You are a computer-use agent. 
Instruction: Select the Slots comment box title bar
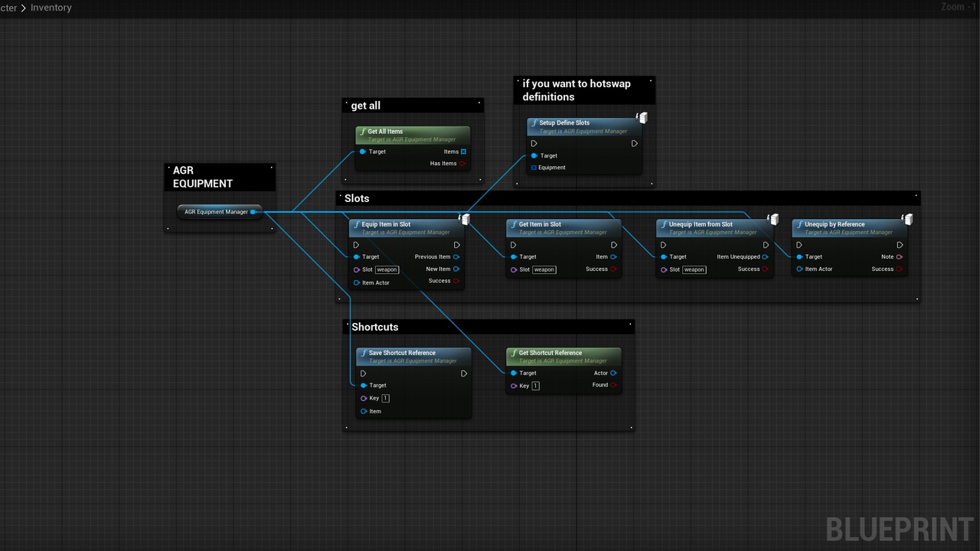pyautogui.click(x=628, y=198)
